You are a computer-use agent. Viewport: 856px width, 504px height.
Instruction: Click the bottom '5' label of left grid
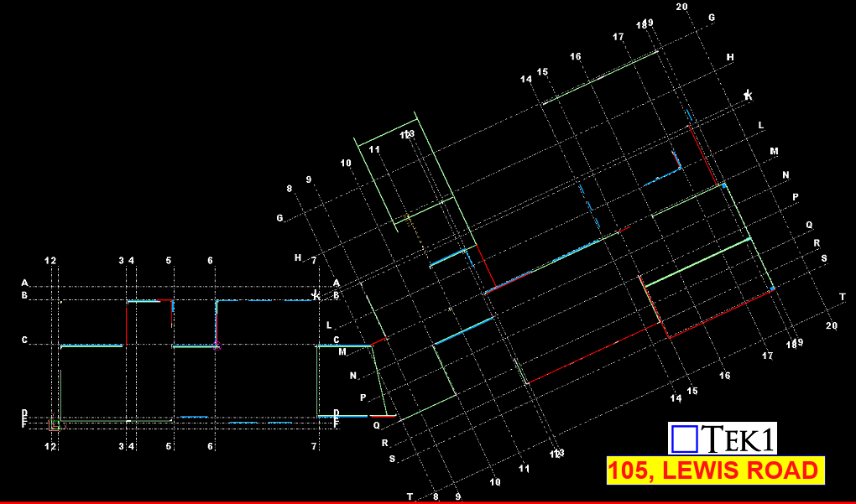click(x=169, y=446)
